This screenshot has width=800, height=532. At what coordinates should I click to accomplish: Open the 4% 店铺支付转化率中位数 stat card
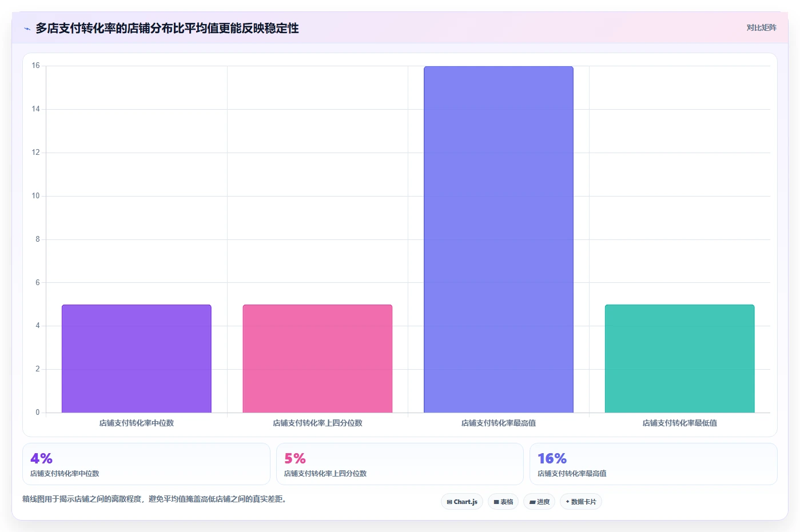146,464
